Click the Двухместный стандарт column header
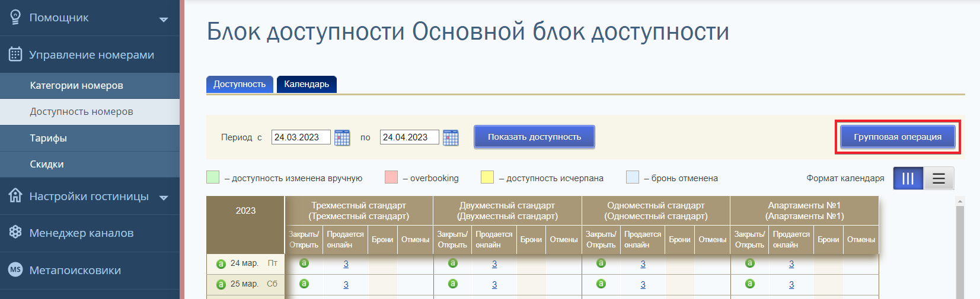This screenshot has width=980, height=299. 507,211
